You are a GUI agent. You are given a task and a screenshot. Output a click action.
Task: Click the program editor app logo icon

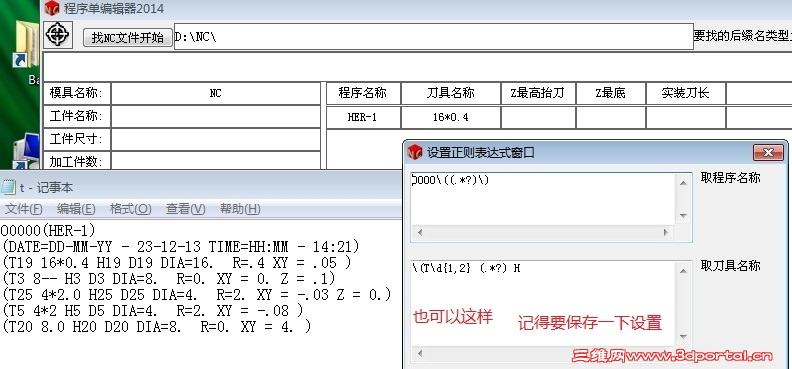52,8
